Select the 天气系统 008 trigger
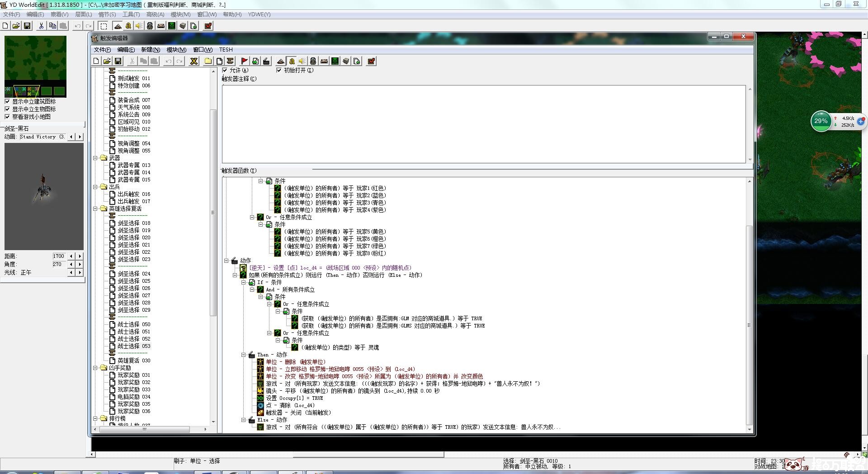868x474 pixels. click(x=133, y=107)
